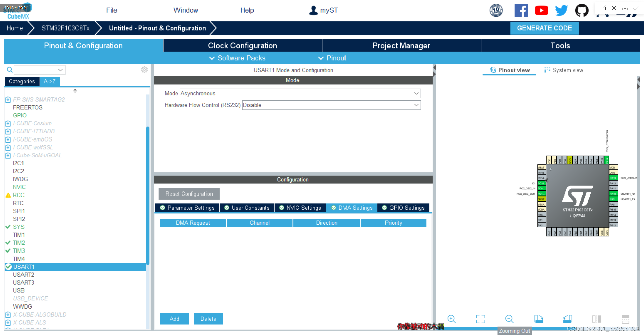The image size is (644, 335).
Task: Open the Help menu
Action: [247, 10]
